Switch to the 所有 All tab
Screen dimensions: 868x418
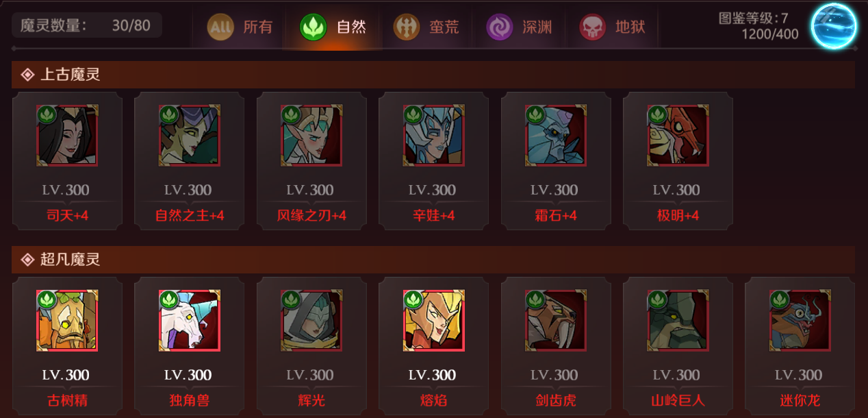tap(240, 27)
